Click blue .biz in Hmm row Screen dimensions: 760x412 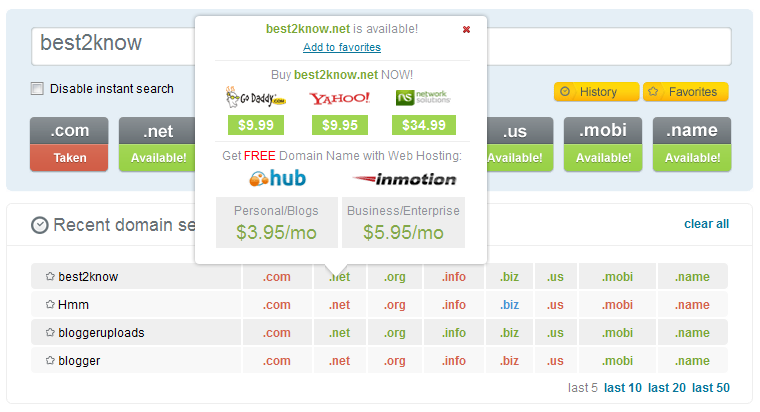click(509, 305)
